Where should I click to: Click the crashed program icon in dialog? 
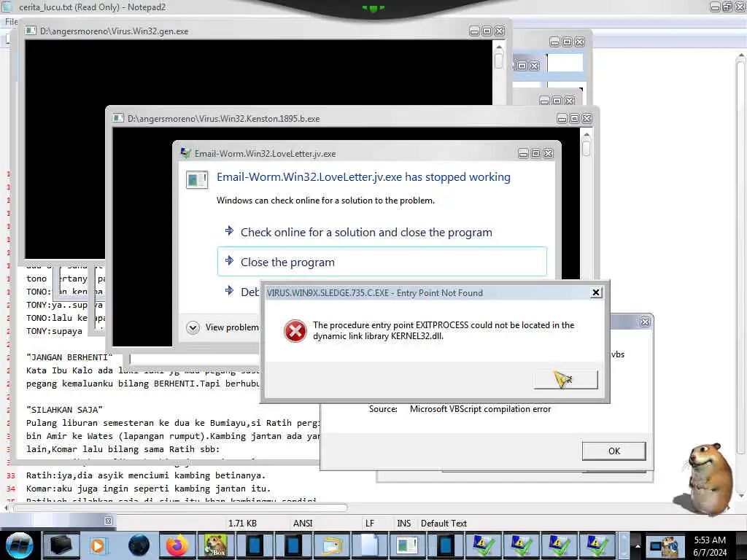pos(196,179)
